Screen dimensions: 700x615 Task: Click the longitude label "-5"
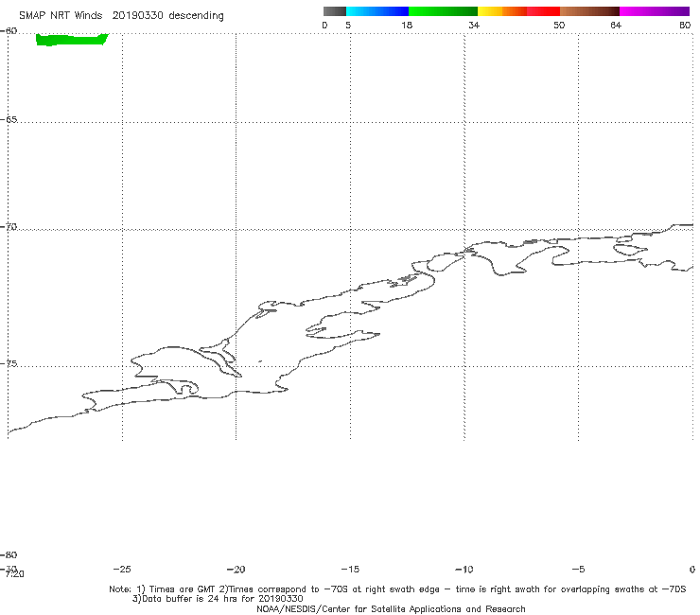(578, 570)
